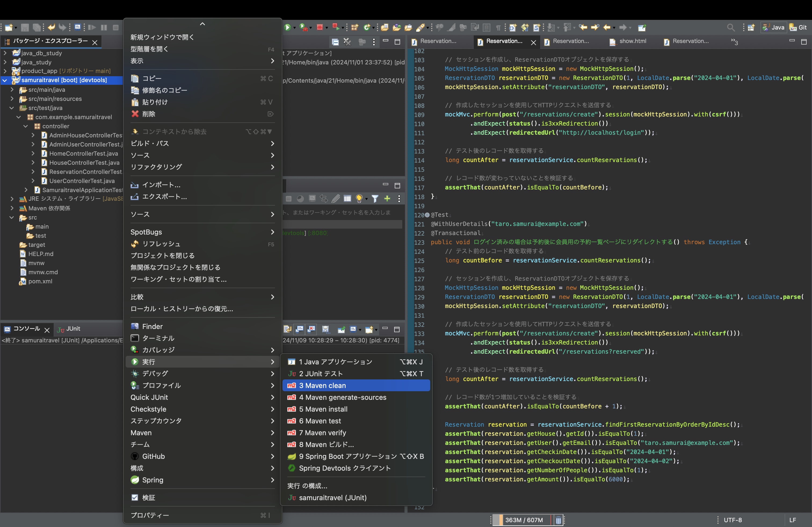Click the green Run toolbar icon
The height and width of the screenshot is (527, 812).
[287, 27]
